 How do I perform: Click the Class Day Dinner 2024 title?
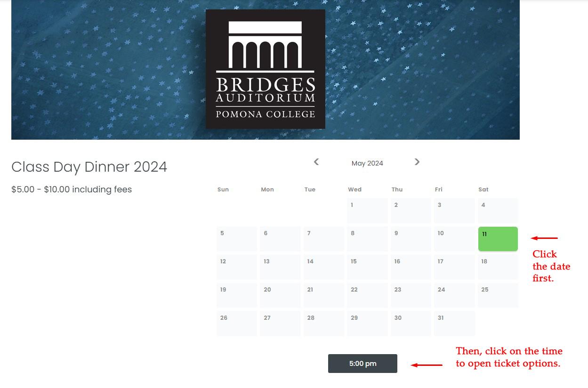89,166
